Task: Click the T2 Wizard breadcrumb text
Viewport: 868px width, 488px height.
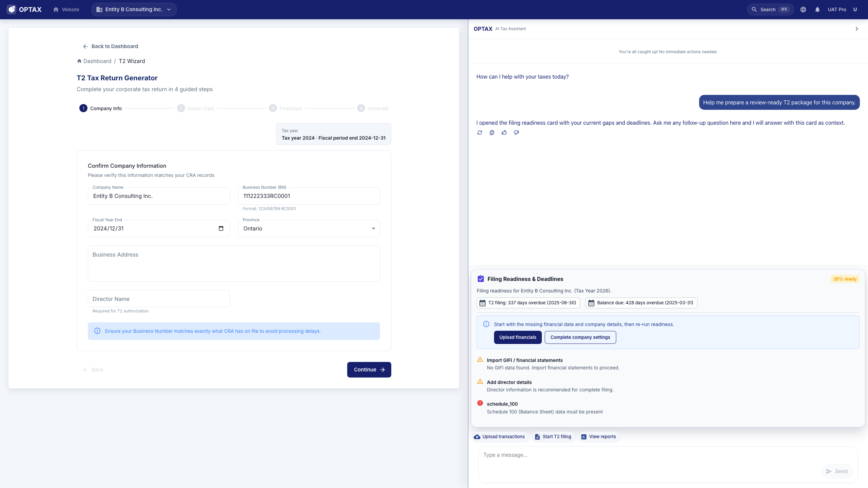Action: click(132, 61)
